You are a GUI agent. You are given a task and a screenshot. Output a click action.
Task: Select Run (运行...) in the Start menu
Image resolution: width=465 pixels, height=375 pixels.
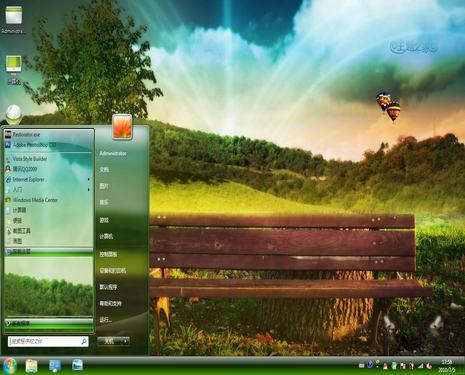pos(105,320)
